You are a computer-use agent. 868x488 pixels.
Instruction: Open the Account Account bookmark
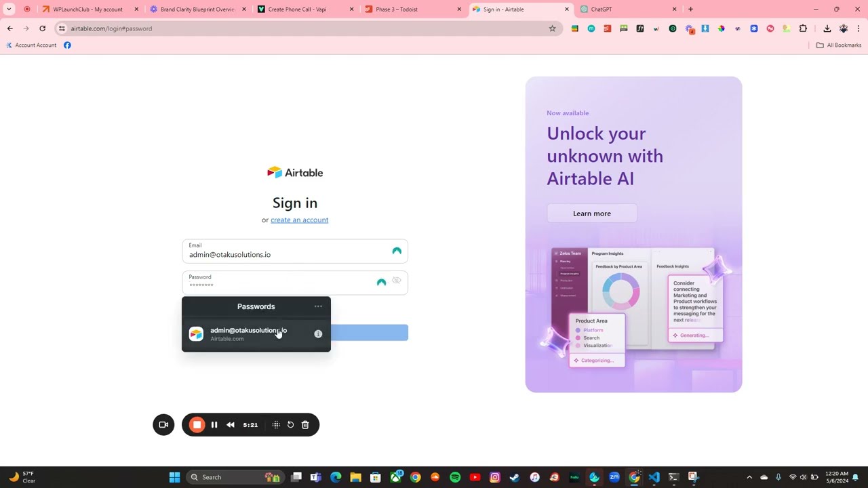coord(31,45)
